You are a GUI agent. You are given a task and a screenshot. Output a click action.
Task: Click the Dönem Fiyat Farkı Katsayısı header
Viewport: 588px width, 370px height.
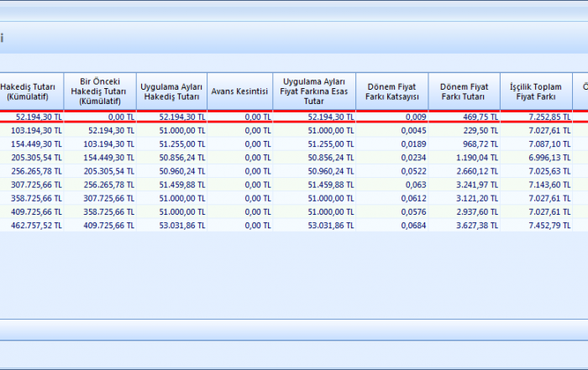coord(391,92)
